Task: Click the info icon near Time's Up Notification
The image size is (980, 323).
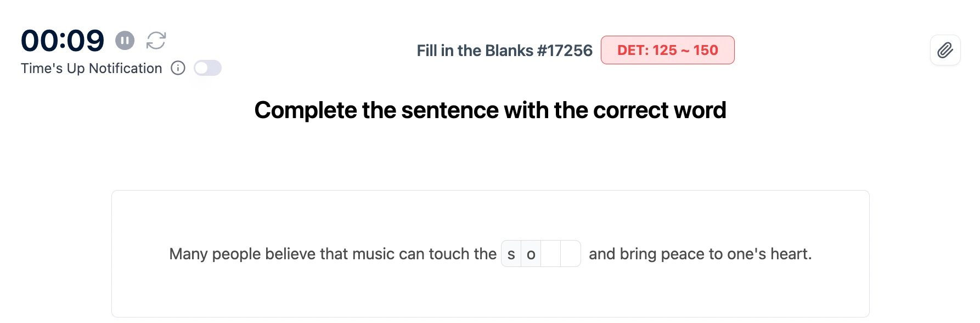Action: click(178, 68)
